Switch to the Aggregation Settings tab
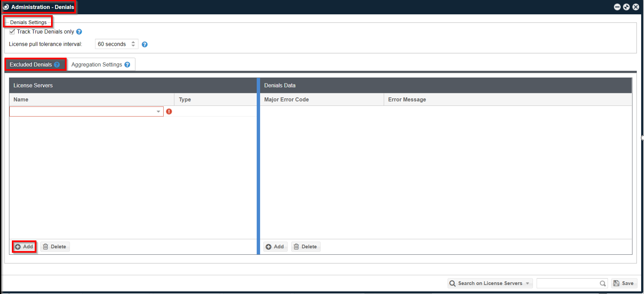The height and width of the screenshot is (294, 644). coord(97,65)
